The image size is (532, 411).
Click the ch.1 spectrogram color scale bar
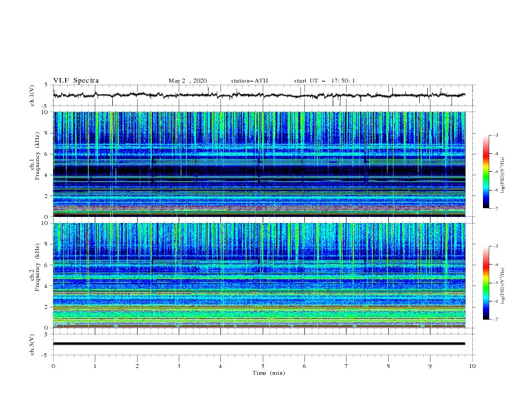click(486, 172)
